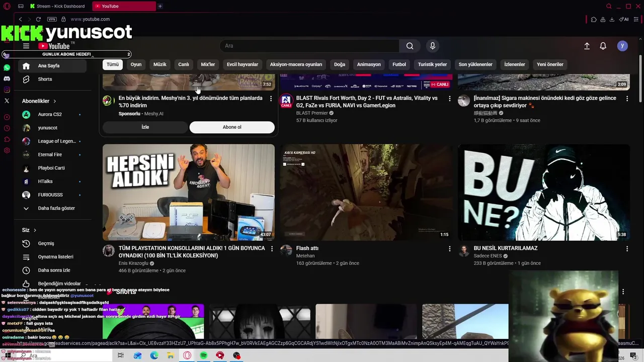Open browser tab search icon
Image resolution: width=644 pixels, height=362 pixels.
609,6
